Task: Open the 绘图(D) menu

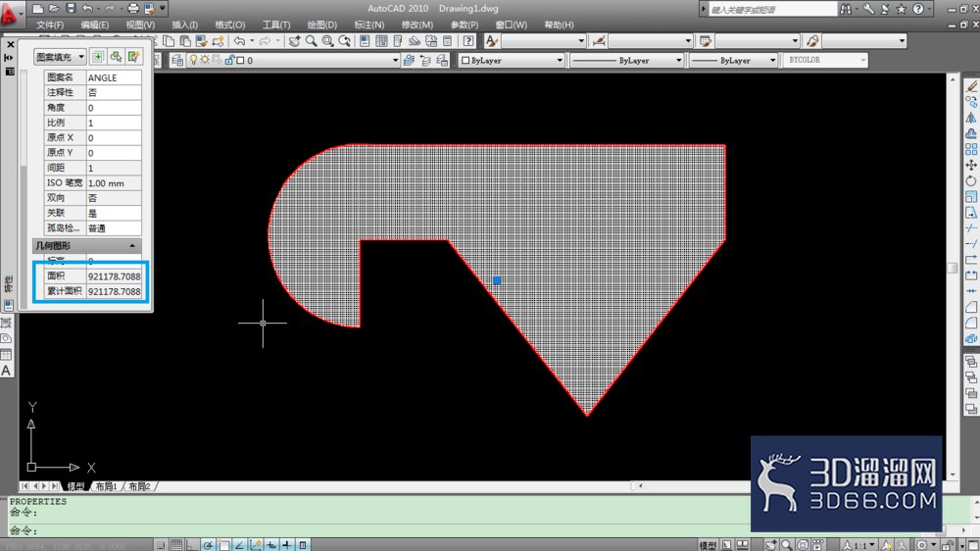Action: [321, 25]
